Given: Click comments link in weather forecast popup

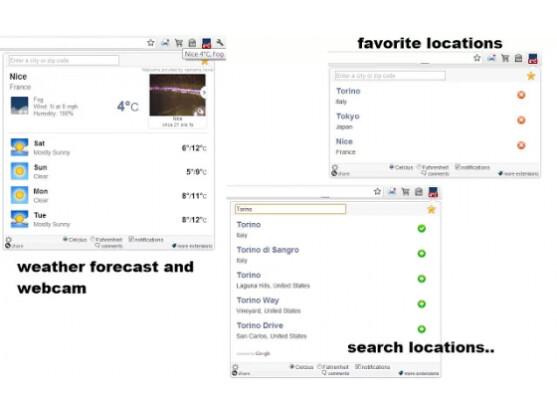Looking at the screenshot, I should [x=109, y=245].
